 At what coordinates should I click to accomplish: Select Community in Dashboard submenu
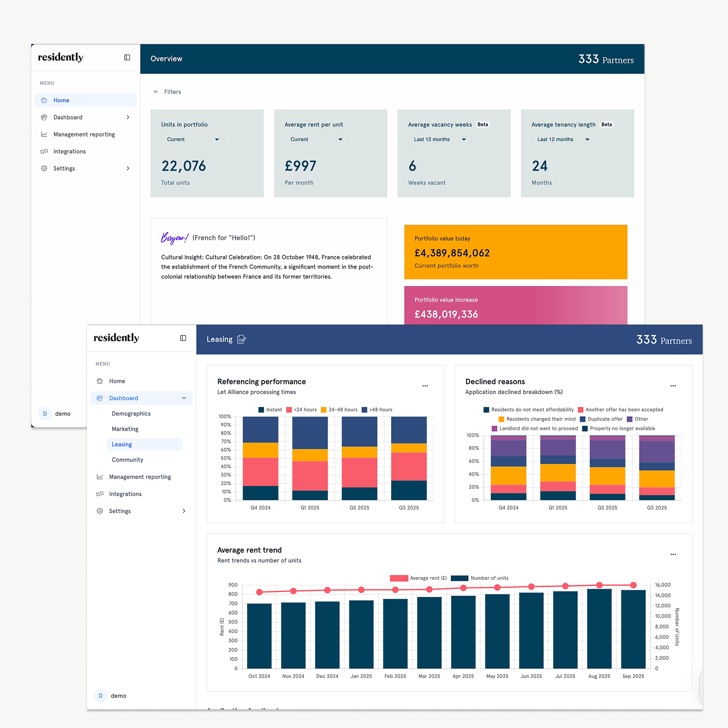[x=127, y=460]
